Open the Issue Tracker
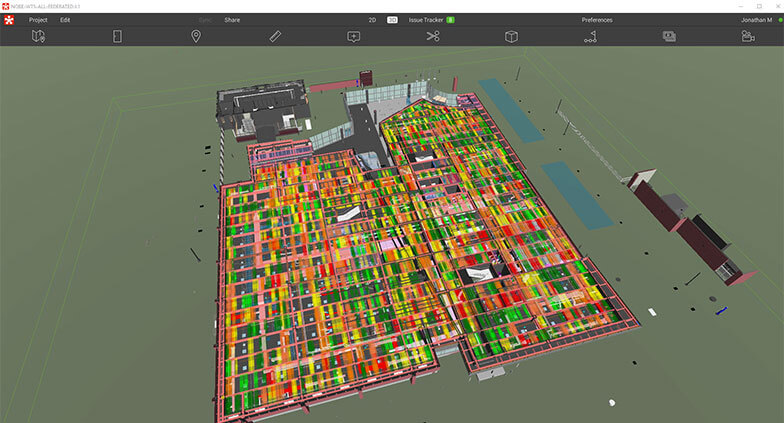Viewport: 784px width, 423px height. [x=427, y=19]
